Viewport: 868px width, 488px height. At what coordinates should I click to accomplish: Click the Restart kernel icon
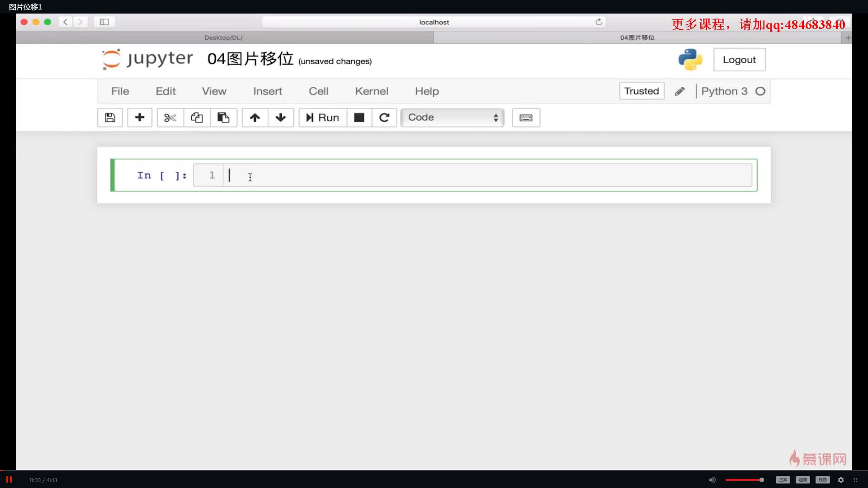(385, 117)
